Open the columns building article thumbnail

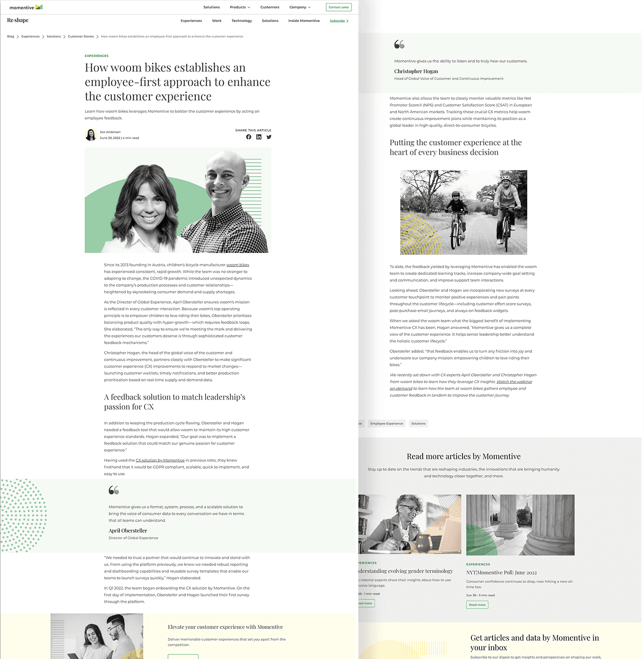click(520, 525)
